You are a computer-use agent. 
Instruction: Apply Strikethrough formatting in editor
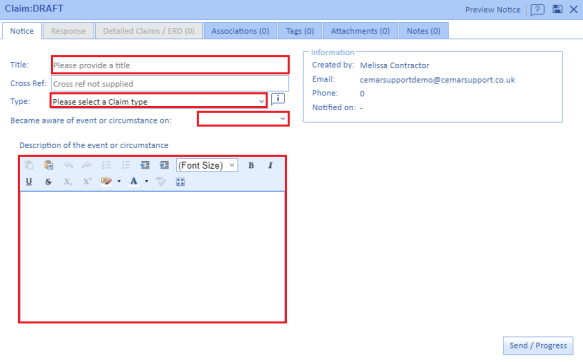click(x=48, y=181)
